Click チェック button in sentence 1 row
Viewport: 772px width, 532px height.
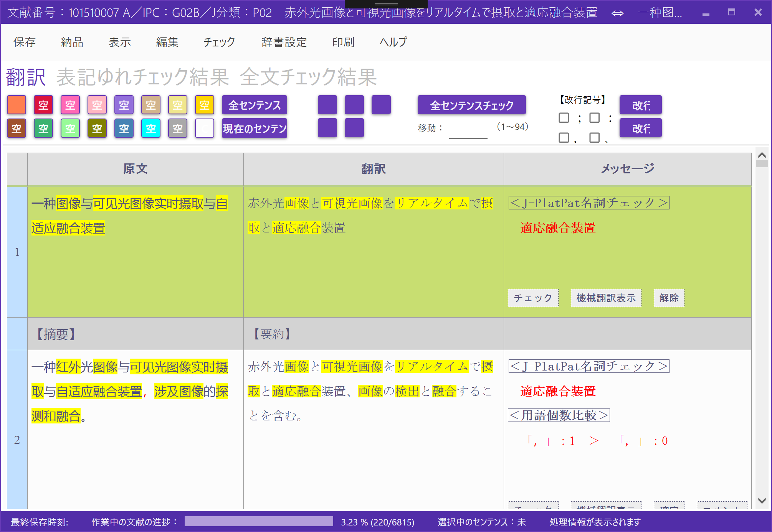[x=533, y=298]
